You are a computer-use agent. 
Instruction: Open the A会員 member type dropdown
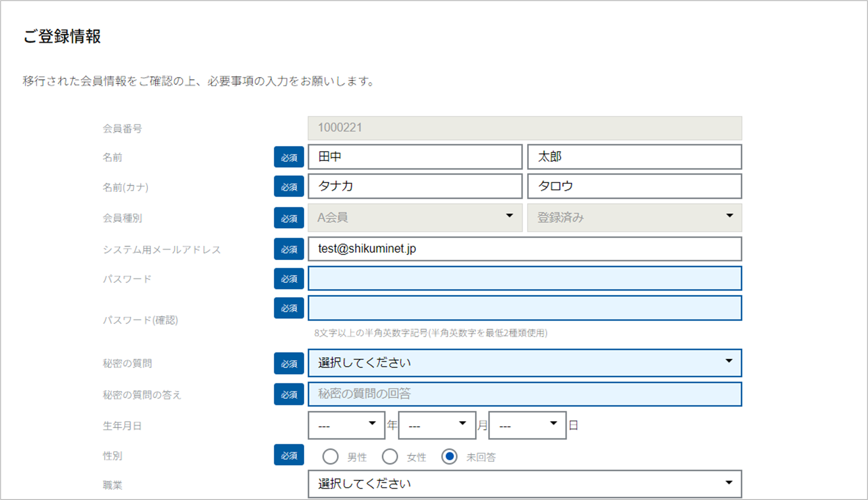click(415, 217)
